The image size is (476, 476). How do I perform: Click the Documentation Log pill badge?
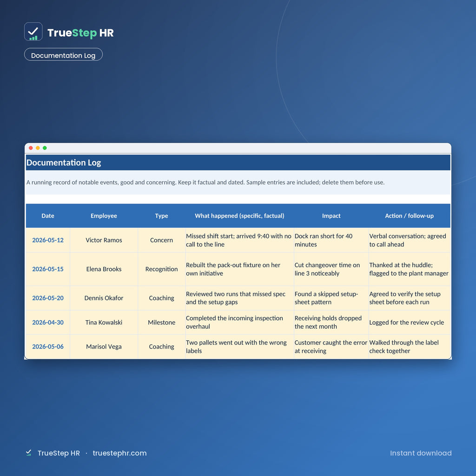click(63, 55)
